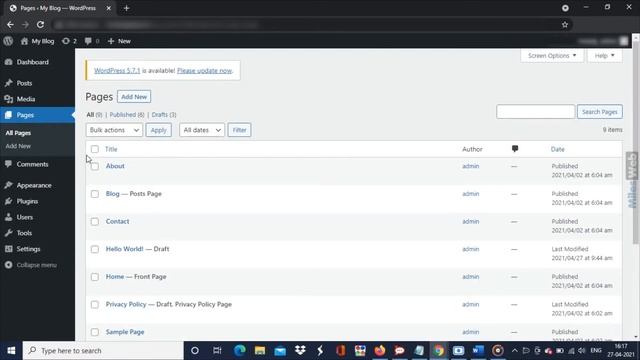
Task: Sort pages by Date column
Action: [x=558, y=149]
